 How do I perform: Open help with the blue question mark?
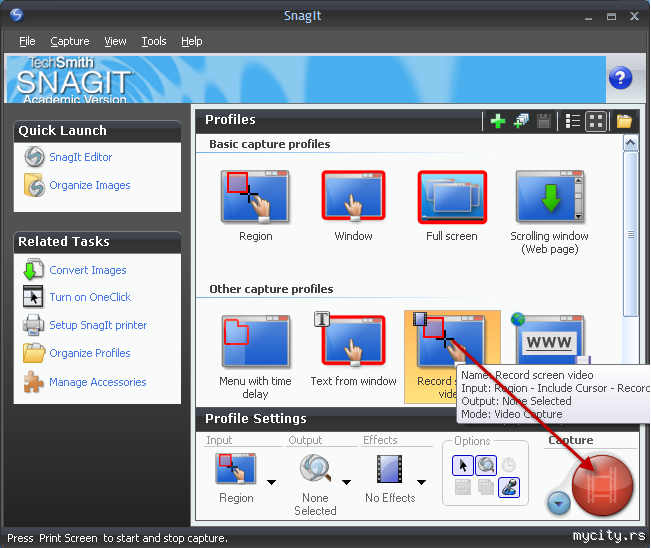[x=620, y=78]
